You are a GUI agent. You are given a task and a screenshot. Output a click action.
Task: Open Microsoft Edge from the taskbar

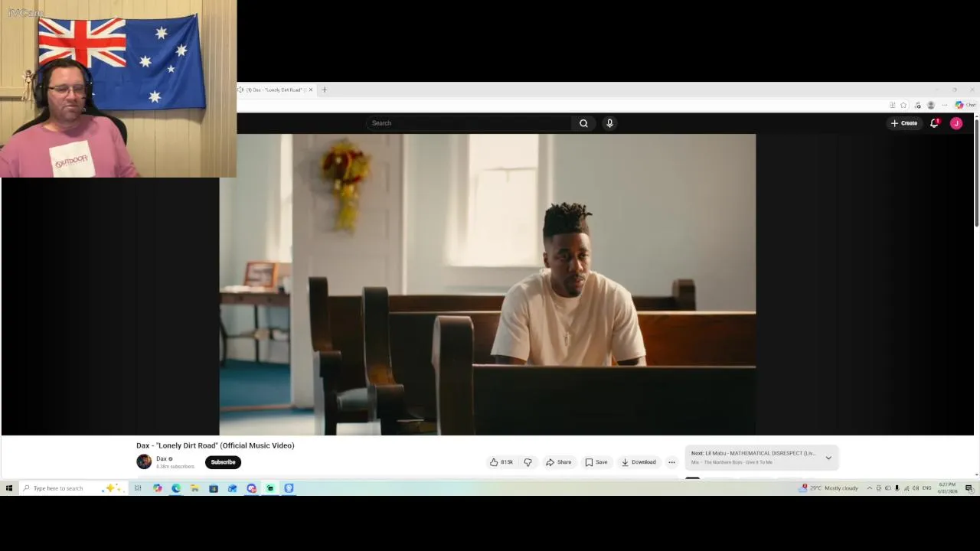coord(176,488)
